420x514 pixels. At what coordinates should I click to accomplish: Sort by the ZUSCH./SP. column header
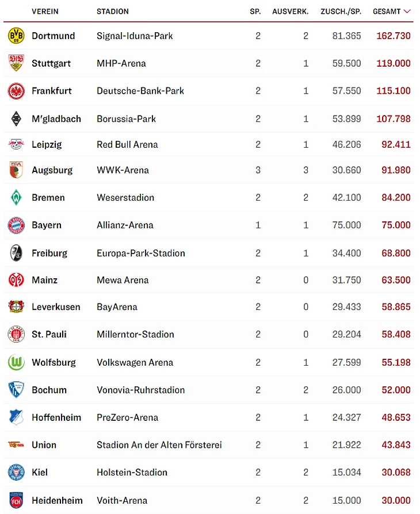(341, 11)
